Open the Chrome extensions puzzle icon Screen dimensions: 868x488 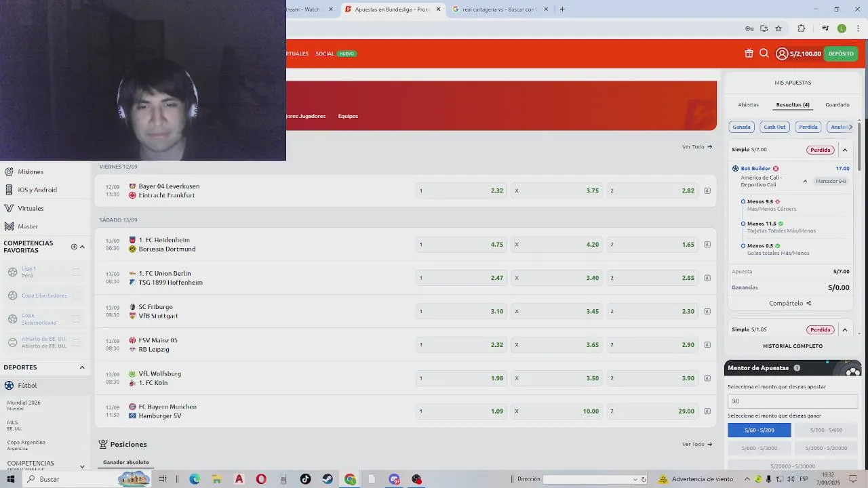click(x=802, y=28)
